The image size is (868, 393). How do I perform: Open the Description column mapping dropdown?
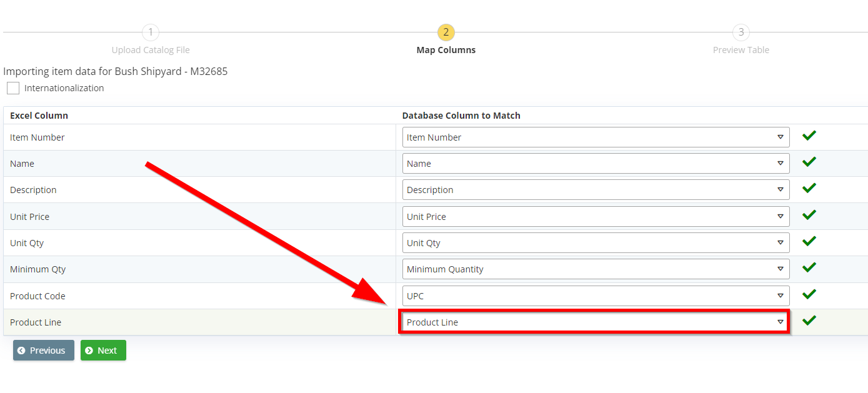[595, 190]
